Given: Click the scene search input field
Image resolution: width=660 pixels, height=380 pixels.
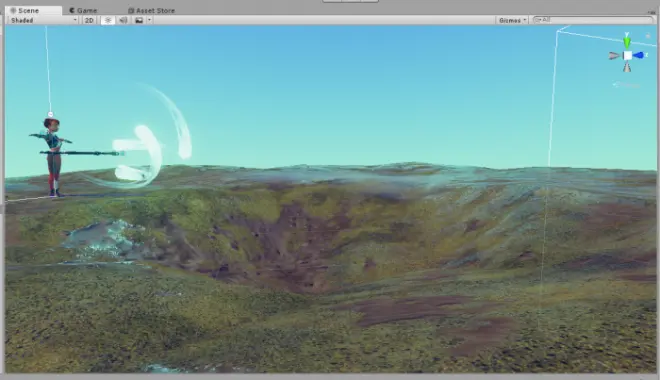Looking at the screenshot, I should coord(593,20).
